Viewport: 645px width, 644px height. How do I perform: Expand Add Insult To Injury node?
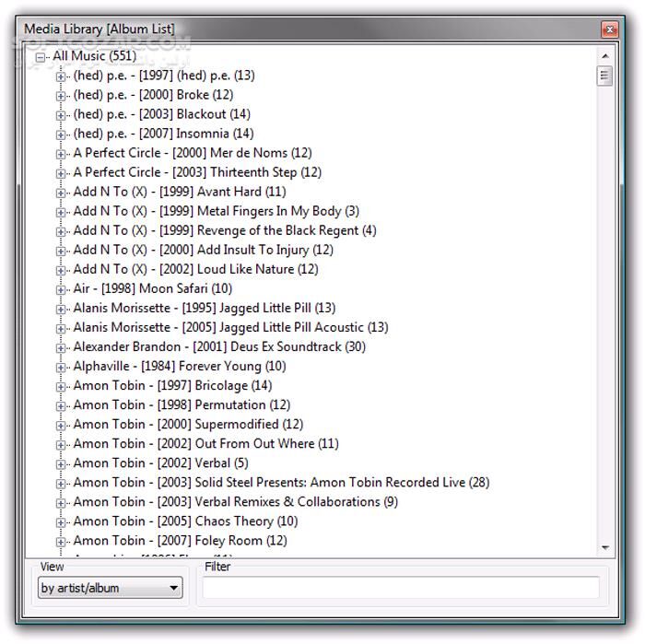61,251
